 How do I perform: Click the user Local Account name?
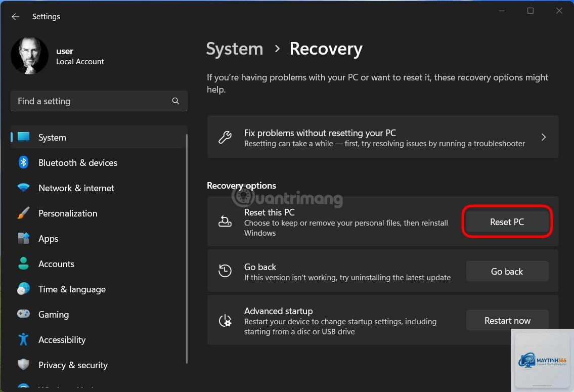(80, 56)
